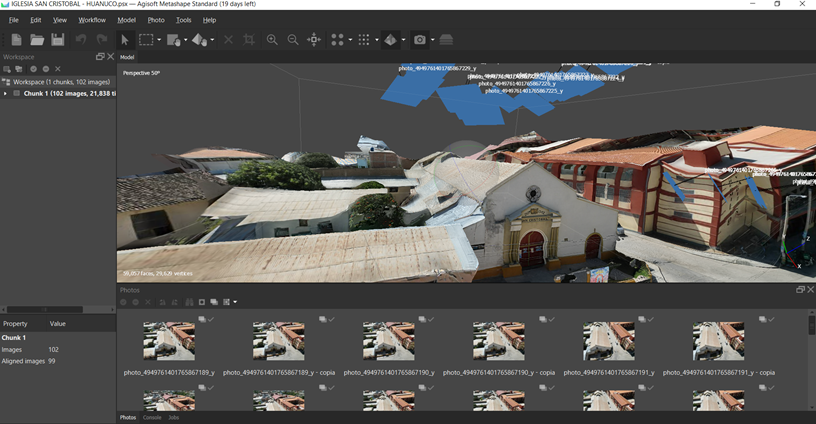Click Enable Items check icon in Workspace
Screen dimensions: 816x424
[33, 69]
